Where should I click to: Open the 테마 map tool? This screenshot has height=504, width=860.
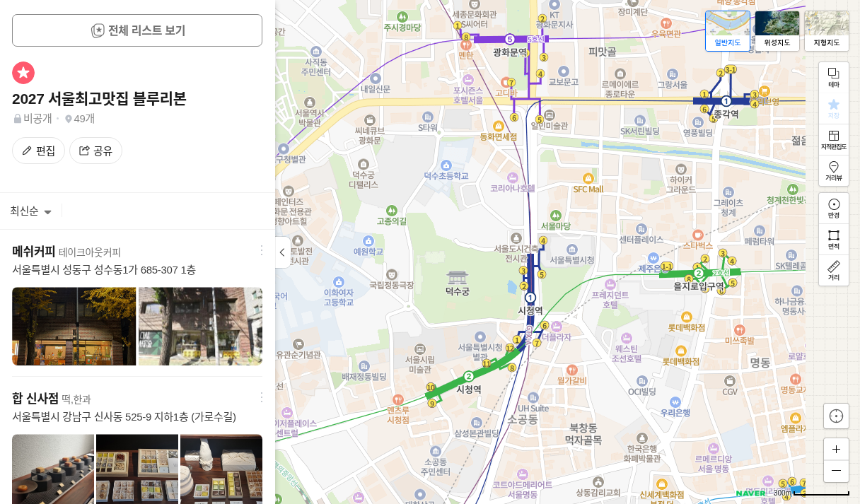point(834,78)
